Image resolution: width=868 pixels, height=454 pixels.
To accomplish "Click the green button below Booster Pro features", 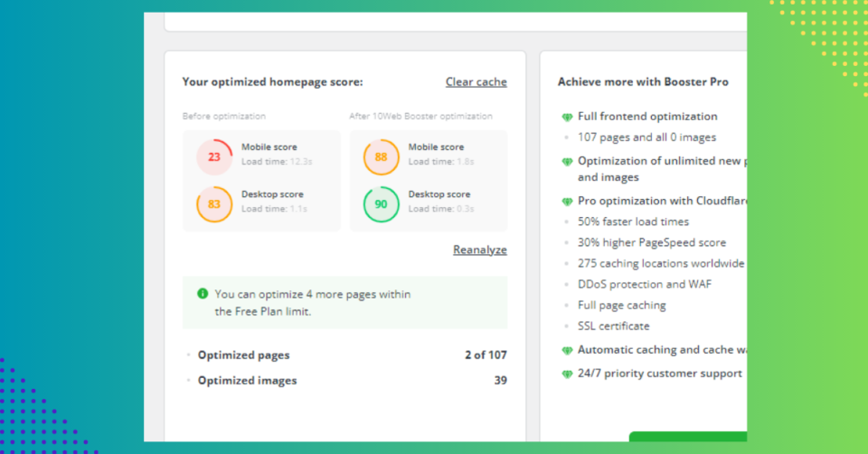I will [x=688, y=437].
